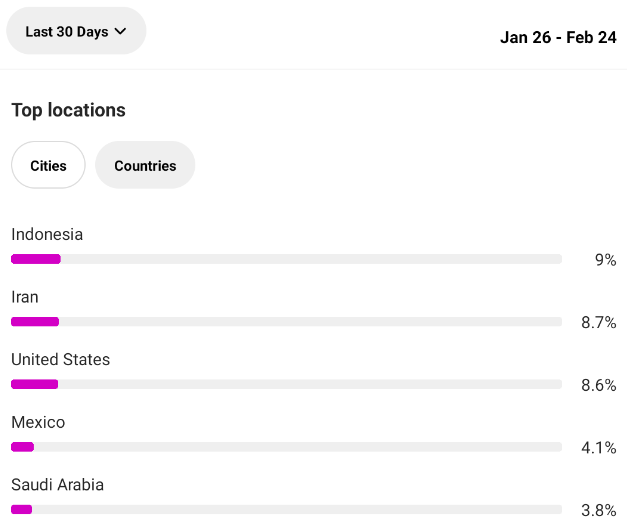Click the 8.7% value for Iran
Viewport: 627px width, 529px height.
(x=599, y=322)
